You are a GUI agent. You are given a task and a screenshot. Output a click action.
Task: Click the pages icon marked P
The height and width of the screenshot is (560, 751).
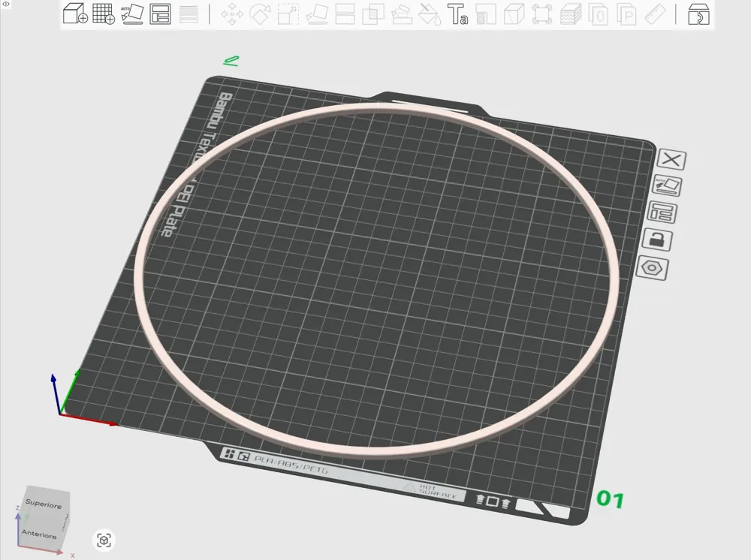[626, 14]
